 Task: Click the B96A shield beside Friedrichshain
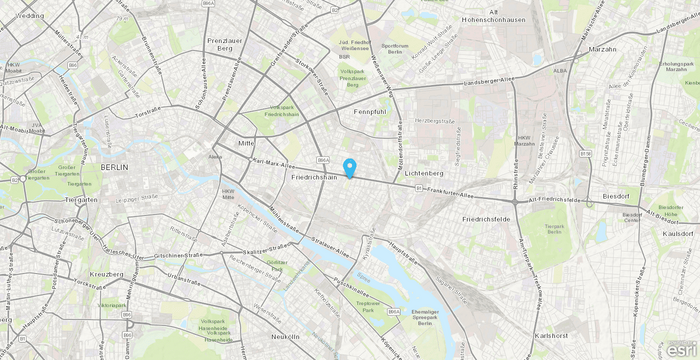[x=323, y=159]
